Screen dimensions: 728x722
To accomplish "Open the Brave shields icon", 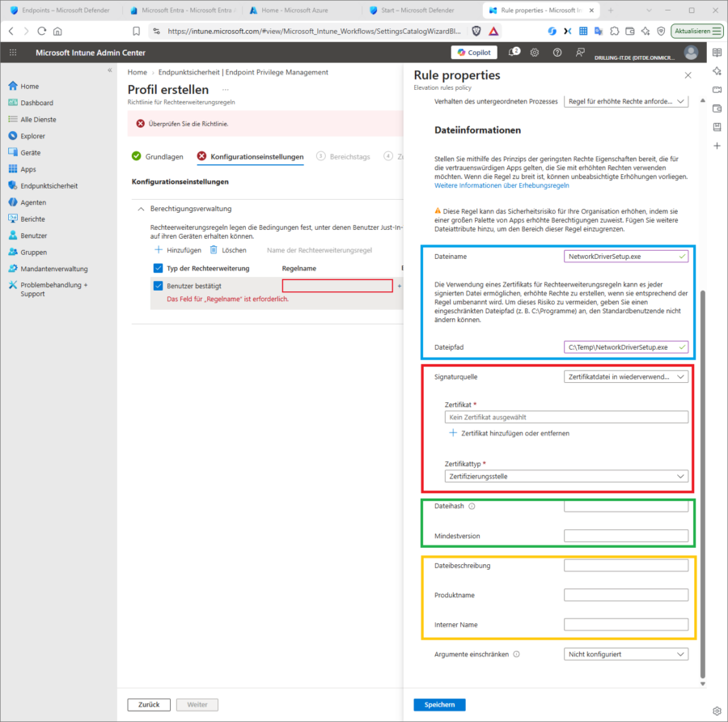I will click(x=476, y=31).
